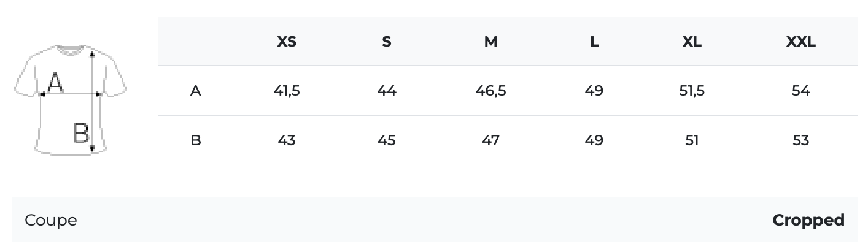Click the letter A on the shirt diagram
This screenshot has height=244, width=868.
[x=55, y=82]
